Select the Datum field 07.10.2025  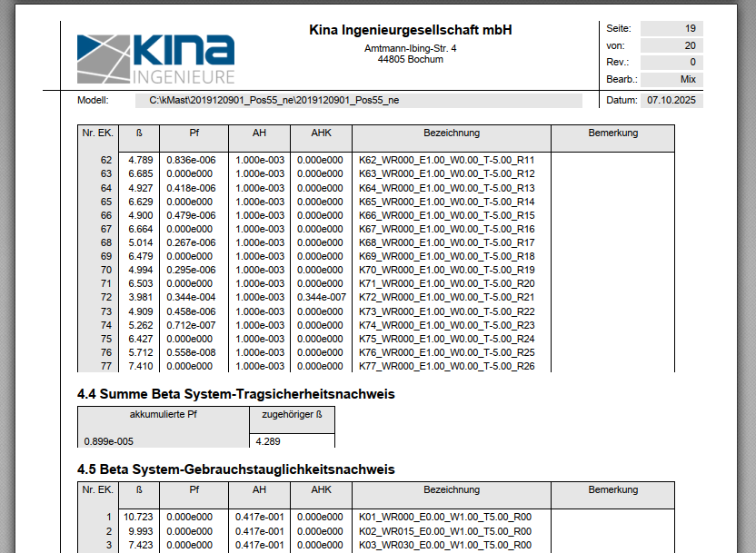671,100
